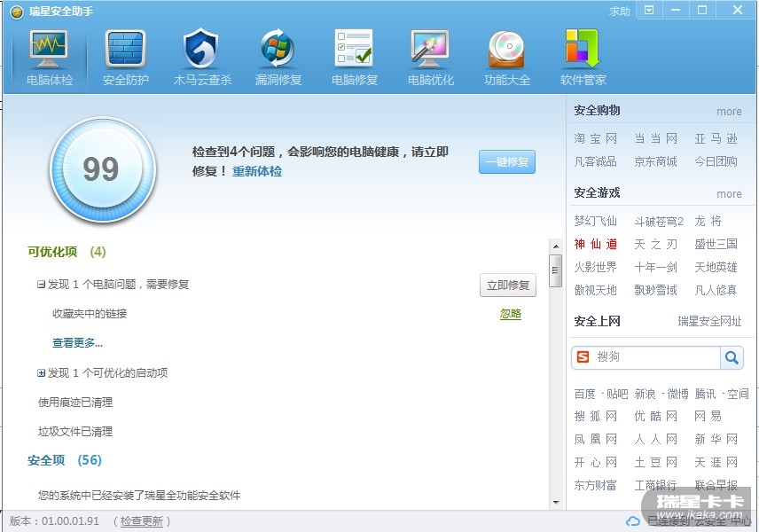This screenshot has height=532, width=759.
Task: Click the 瑞星安全助手 title bar logo
Action: click(17, 12)
